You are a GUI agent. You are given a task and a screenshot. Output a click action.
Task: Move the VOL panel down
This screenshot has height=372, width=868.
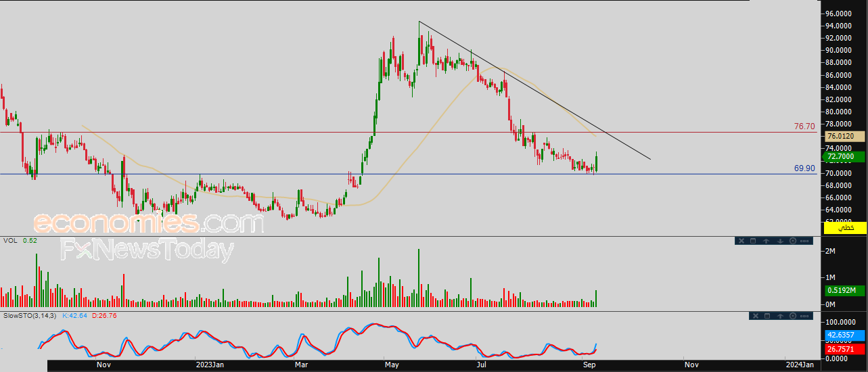780,241
